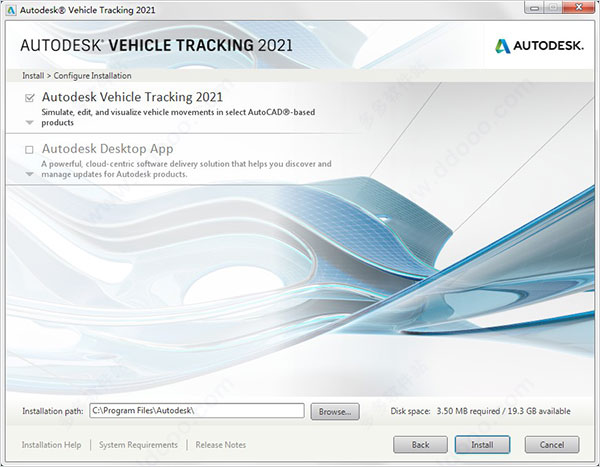Click the 'Simulate, edit, and visualize vehicle movements' description
Image resolution: width=600 pixels, height=467 pixels.
coord(178,118)
